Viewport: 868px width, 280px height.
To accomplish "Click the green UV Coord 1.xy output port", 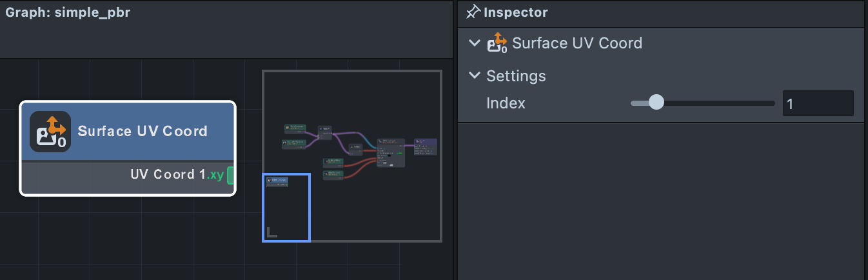I will (230, 175).
